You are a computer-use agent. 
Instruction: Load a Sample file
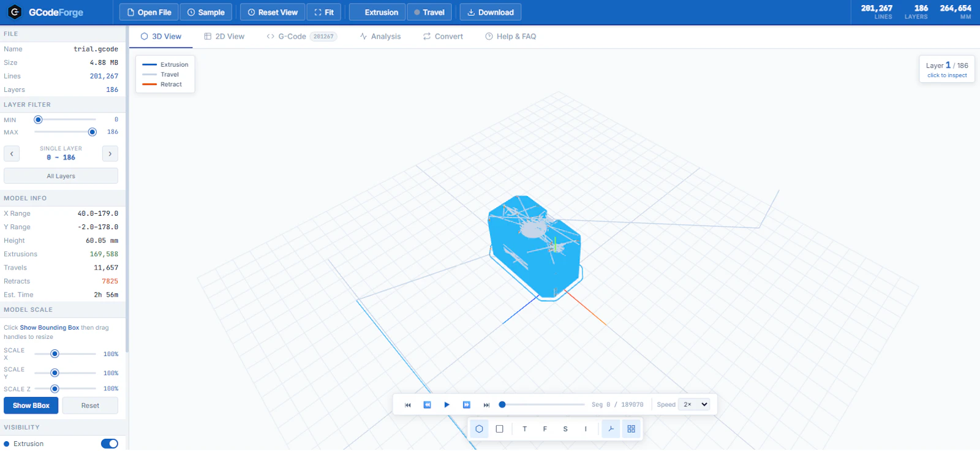[x=206, y=12]
